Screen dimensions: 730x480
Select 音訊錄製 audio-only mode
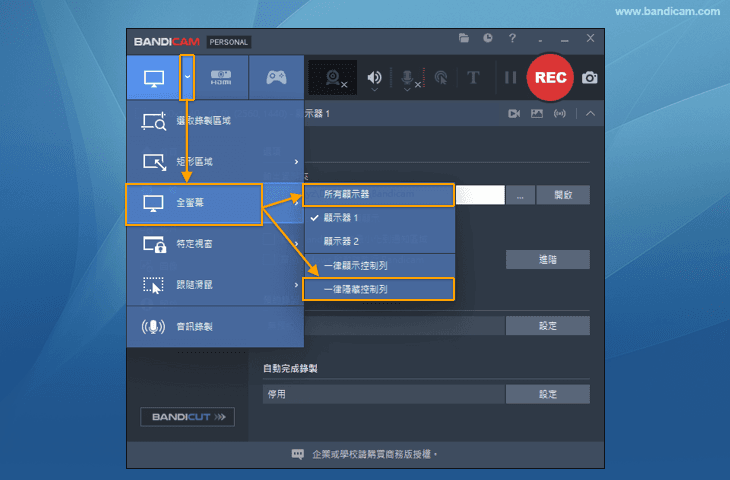click(215, 326)
